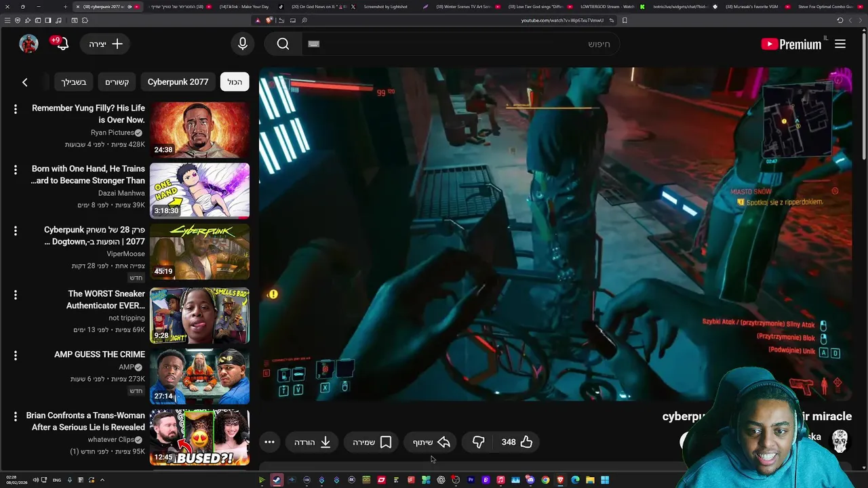868x488 pixels.
Task: Close the cyberpunk 2077 browser tab
Action: [x=77, y=7]
